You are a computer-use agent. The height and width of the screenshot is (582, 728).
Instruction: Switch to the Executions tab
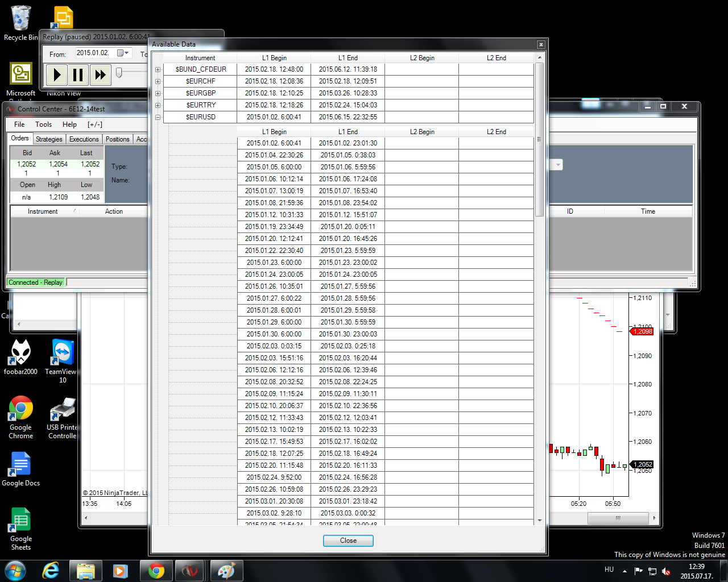[x=84, y=139]
